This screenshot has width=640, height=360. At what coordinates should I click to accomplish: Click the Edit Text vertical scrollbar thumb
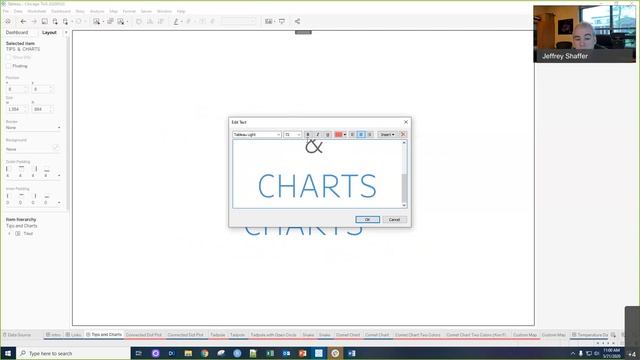[x=404, y=188]
